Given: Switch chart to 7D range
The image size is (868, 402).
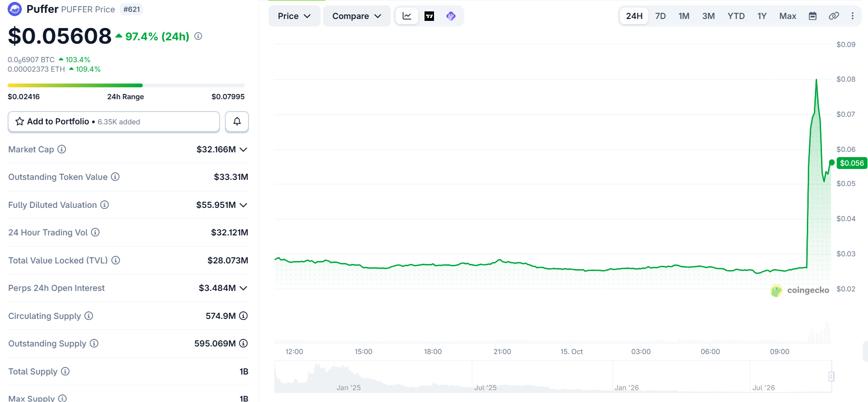Looking at the screenshot, I should (660, 16).
